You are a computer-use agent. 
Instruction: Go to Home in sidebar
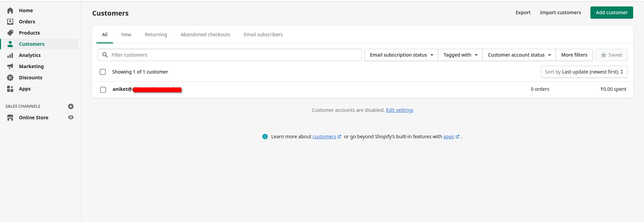pos(26,11)
